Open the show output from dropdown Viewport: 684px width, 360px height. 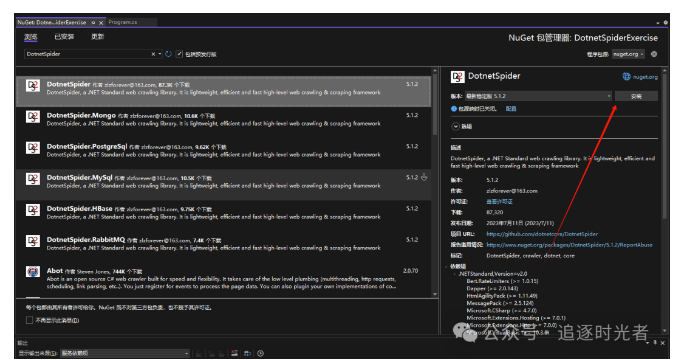click(124, 353)
